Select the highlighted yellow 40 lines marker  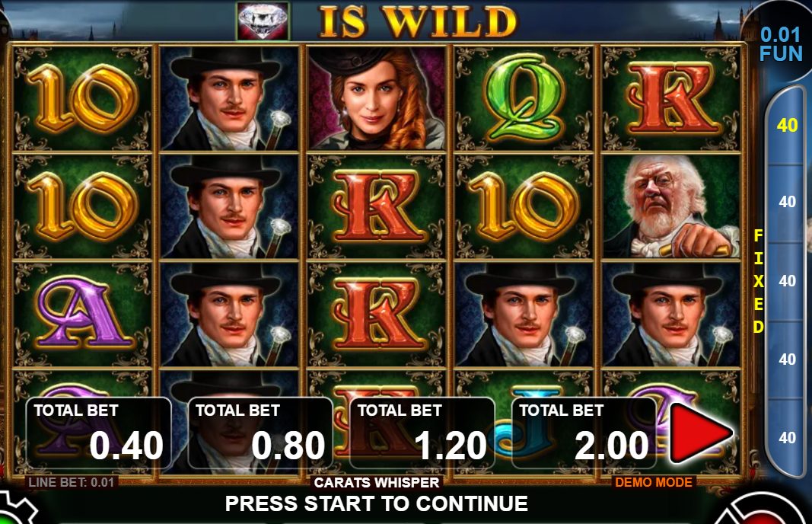pyautogui.click(x=787, y=125)
